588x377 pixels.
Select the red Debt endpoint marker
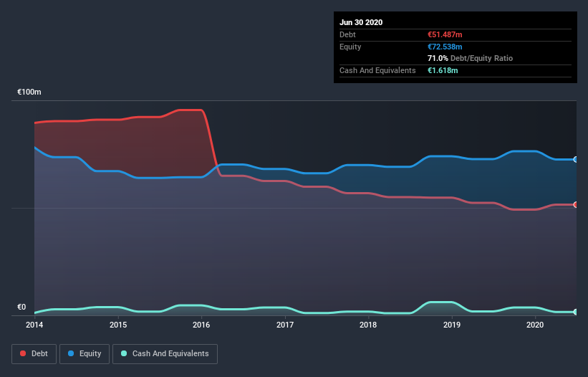pyautogui.click(x=576, y=204)
